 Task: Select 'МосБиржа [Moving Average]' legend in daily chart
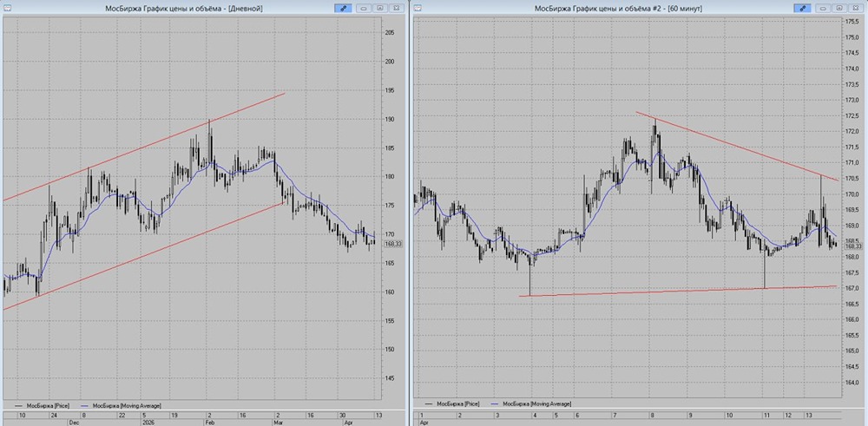click(x=120, y=405)
